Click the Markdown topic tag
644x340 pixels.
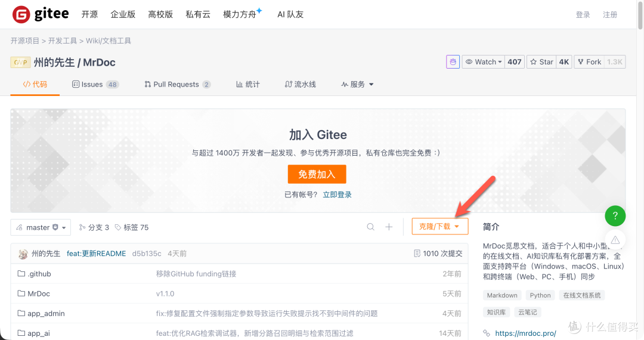tap(502, 295)
